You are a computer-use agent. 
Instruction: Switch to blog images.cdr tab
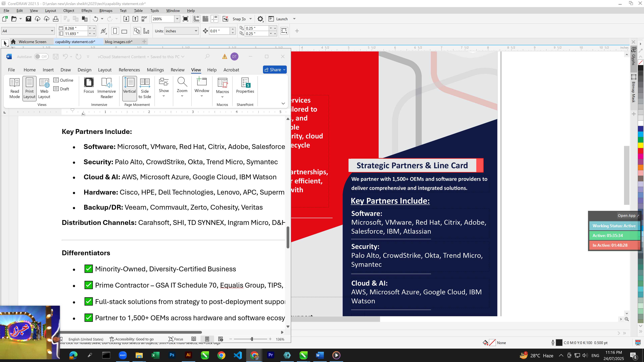click(119, 42)
